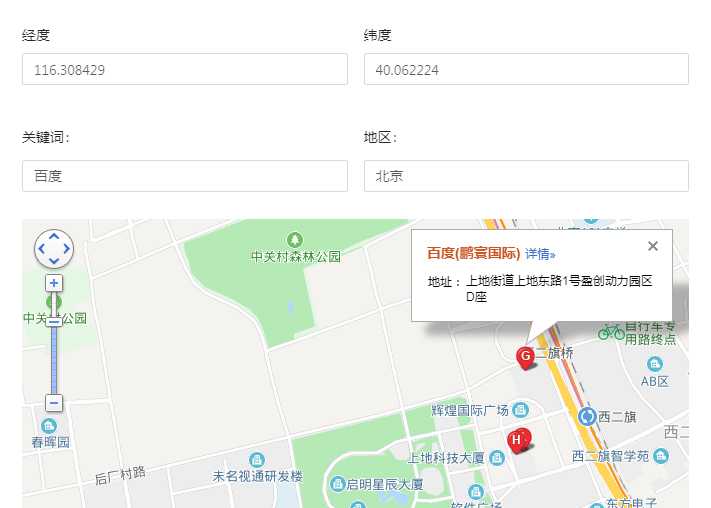Viewport: 711px width, 508px height.
Task: Pan the map left with the left arrow
Action: pyautogui.click(x=42, y=249)
